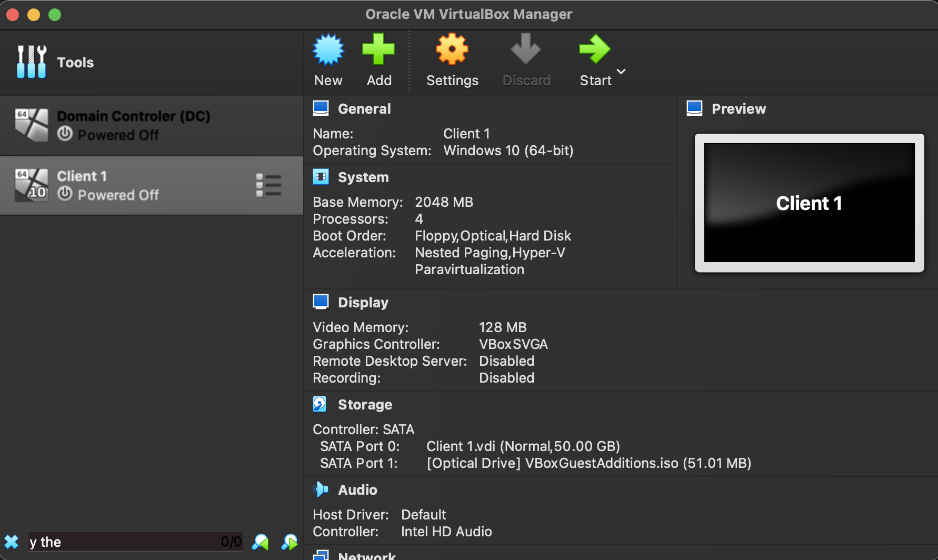Open the General section header
This screenshot has height=560, width=938.
pyautogui.click(x=364, y=108)
